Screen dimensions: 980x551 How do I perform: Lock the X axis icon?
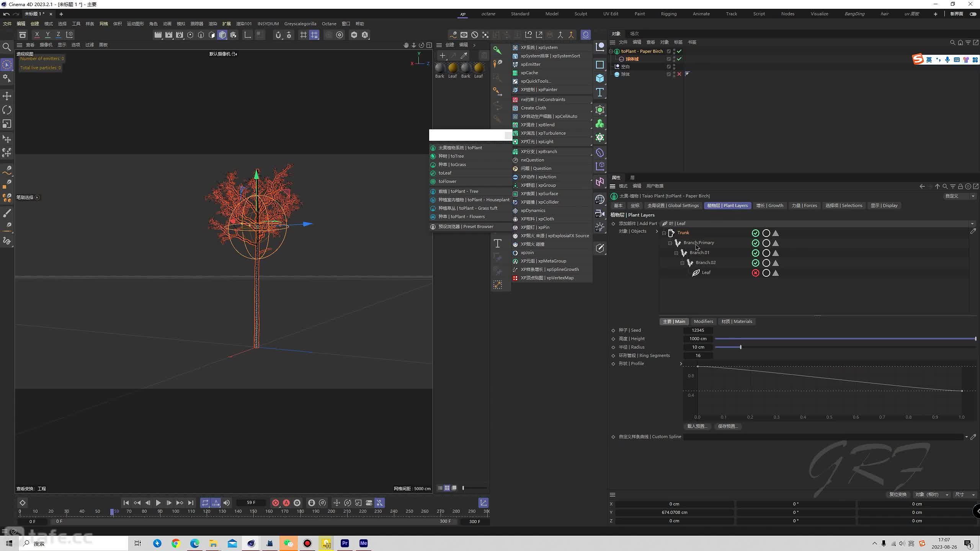coord(37,35)
